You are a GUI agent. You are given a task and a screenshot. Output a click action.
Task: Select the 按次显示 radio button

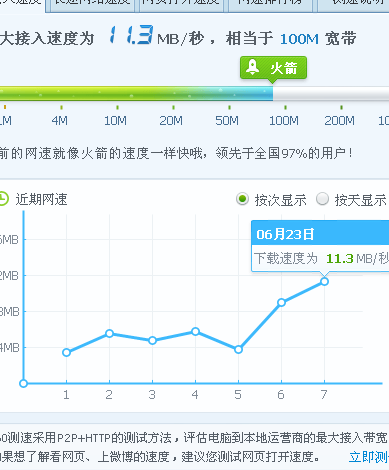point(242,199)
